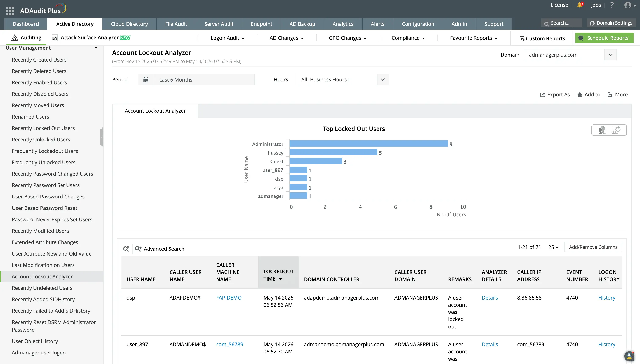Open Extended Attribute Changes report
The image size is (640, 364).
[45, 242]
